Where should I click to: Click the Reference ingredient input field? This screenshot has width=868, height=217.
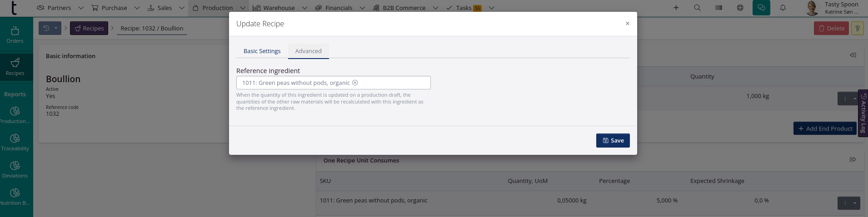click(391, 83)
